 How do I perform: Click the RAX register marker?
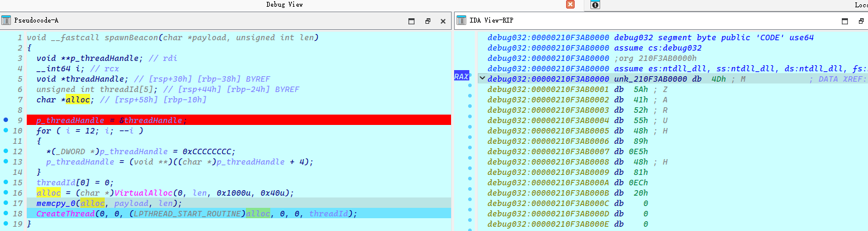461,76
